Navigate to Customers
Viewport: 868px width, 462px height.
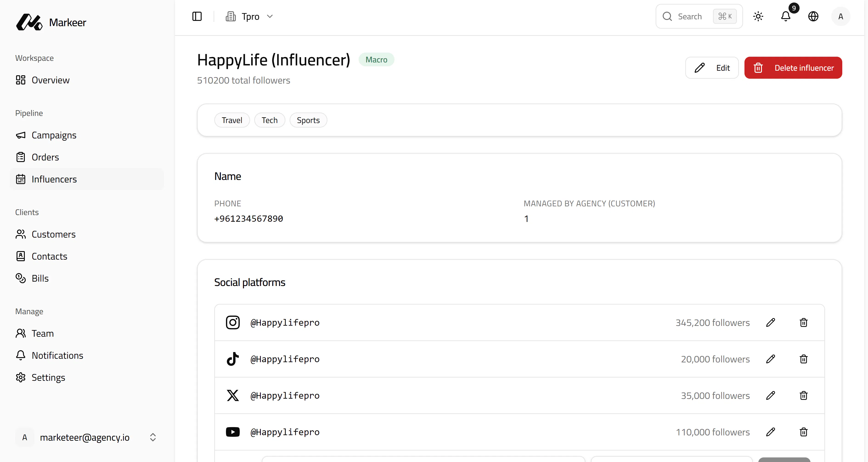(87, 234)
